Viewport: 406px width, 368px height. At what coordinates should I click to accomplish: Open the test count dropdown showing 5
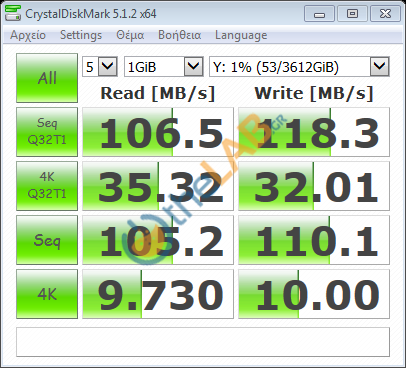tap(100, 67)
